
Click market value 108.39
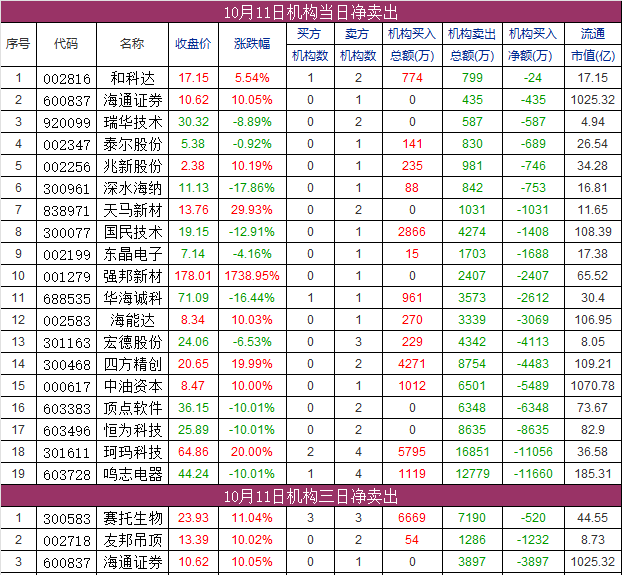coord(593,232)
